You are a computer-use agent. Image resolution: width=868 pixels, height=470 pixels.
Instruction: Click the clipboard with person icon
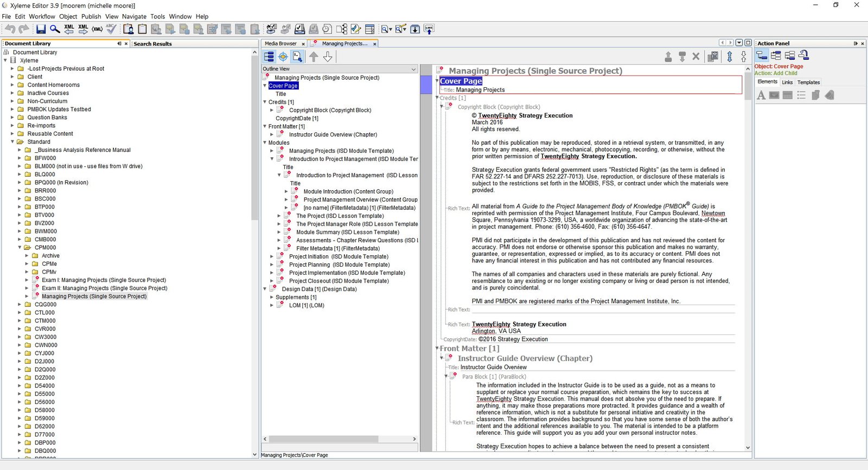click(129, 29)
